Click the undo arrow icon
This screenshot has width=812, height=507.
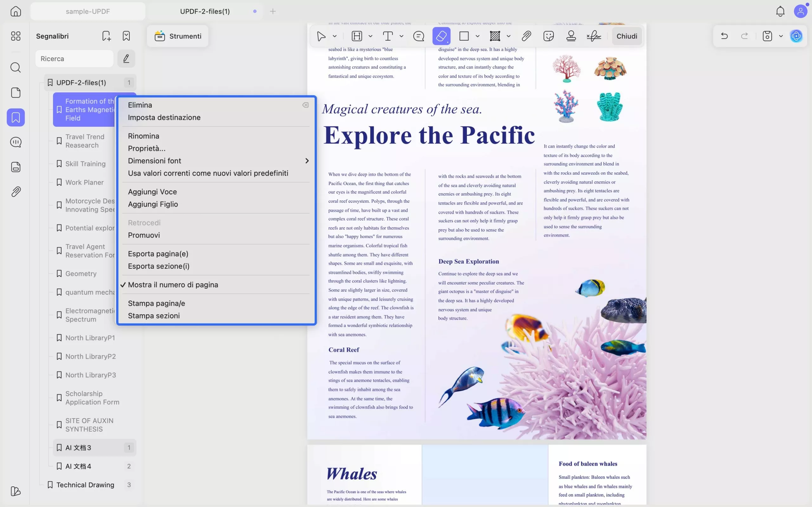pos(724,36)
